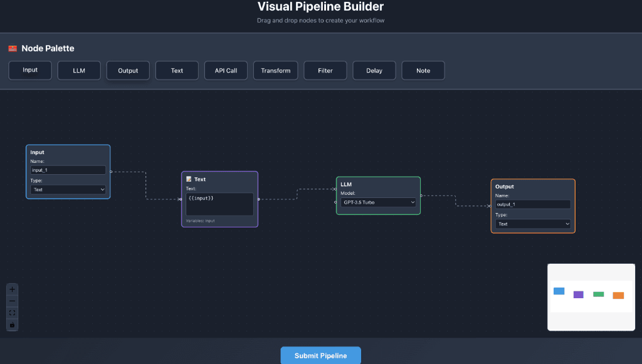Image resolution: width=642 pixels, height=364 pixels.
Task: Click the Submit Pipeline button
Action: [x=320, y=355]
